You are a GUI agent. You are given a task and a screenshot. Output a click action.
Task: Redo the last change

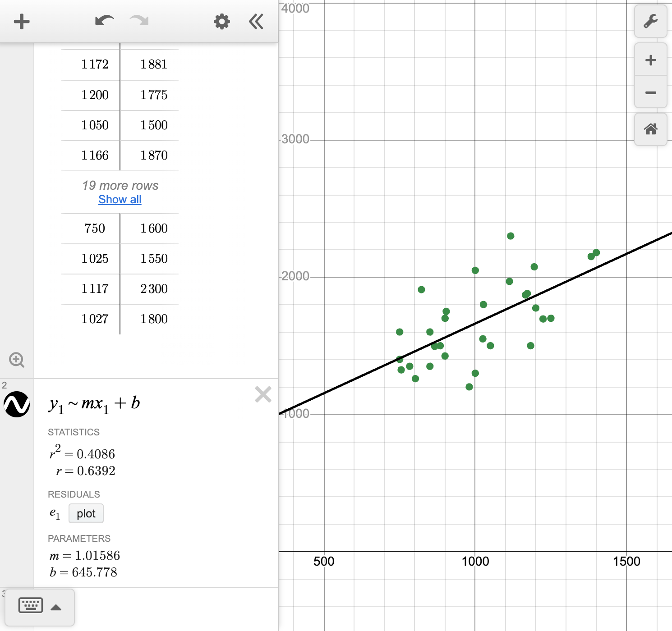(138, 21)
